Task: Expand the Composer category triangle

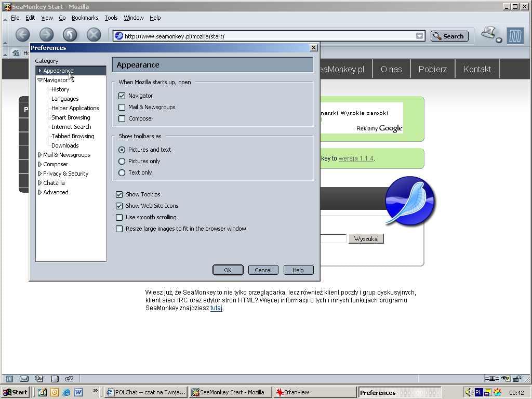Action: (39, 164)
